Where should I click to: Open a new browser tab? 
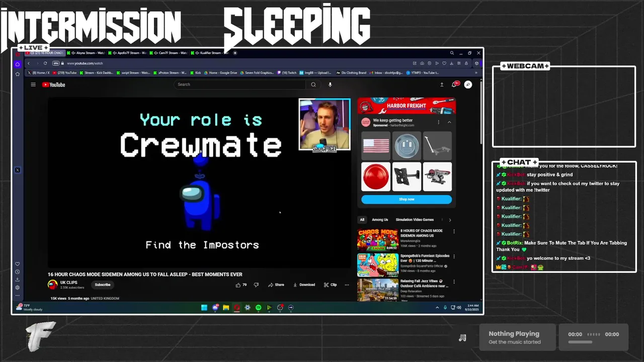pyautogui.click(x=235, y=53)
